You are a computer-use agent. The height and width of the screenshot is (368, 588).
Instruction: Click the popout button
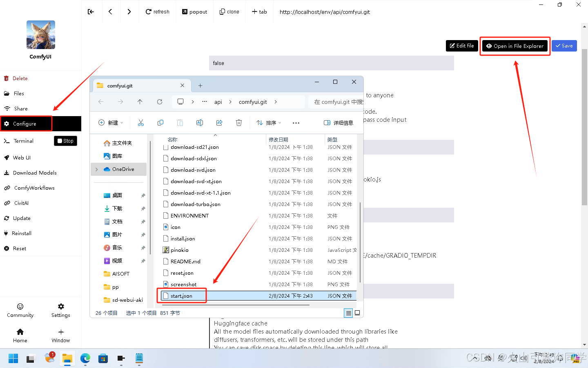(195, 11)
